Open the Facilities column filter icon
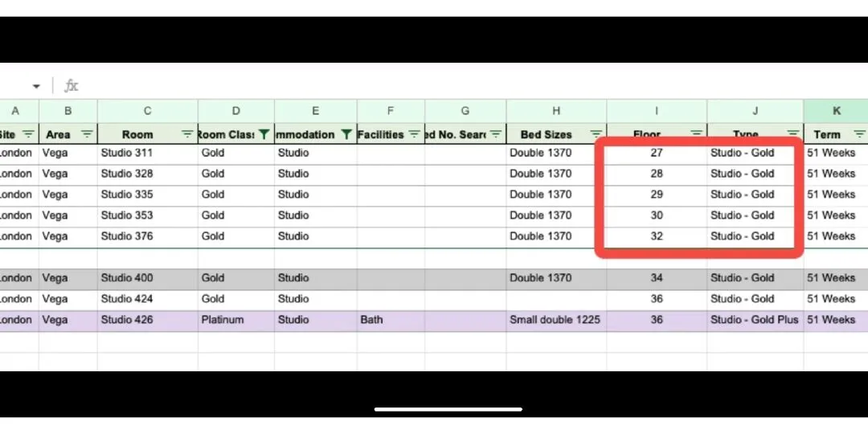The image size is (868, 434). click(414, 134)
